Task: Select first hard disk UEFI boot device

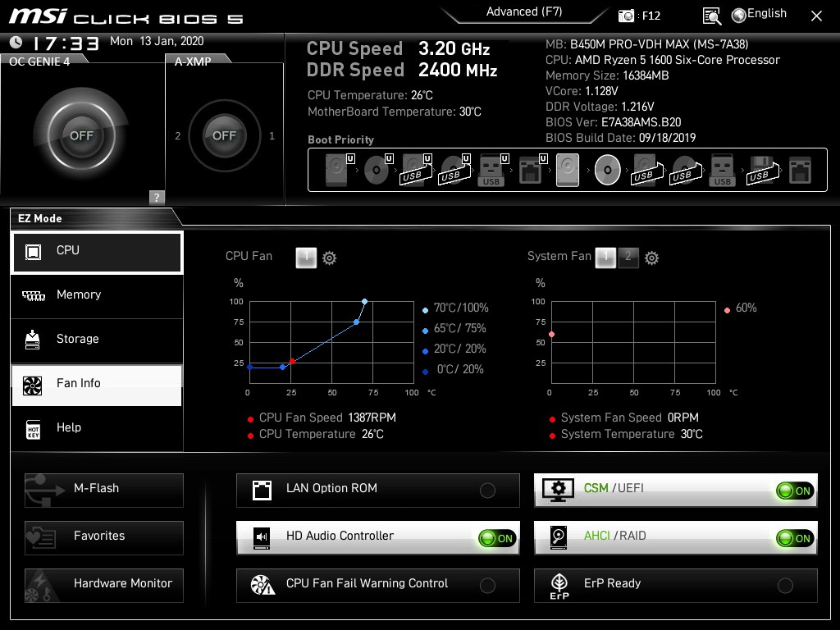Action: (340, 170)
